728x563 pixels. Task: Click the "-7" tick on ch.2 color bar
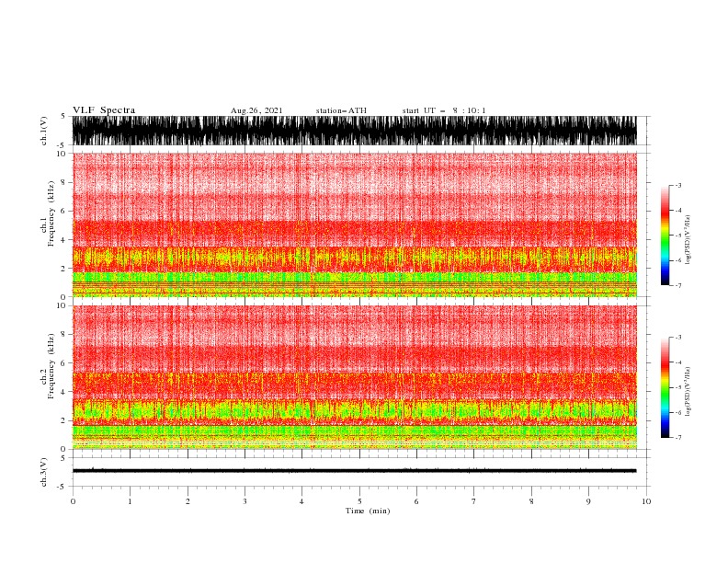pos(677,437)
